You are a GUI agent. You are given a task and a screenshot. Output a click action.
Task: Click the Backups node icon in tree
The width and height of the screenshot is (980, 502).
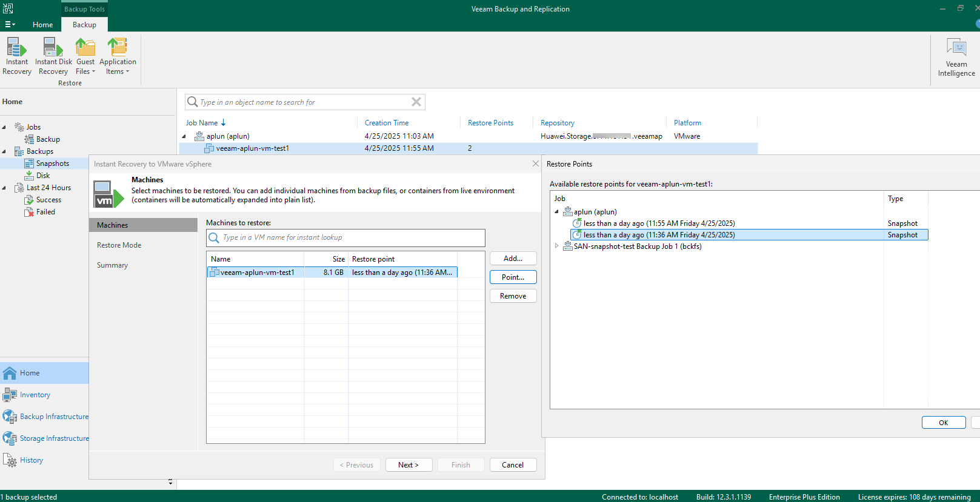coord(19,151)
